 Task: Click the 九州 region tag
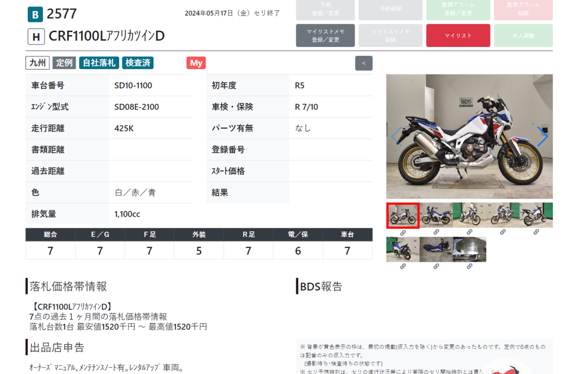click(37, 63)
